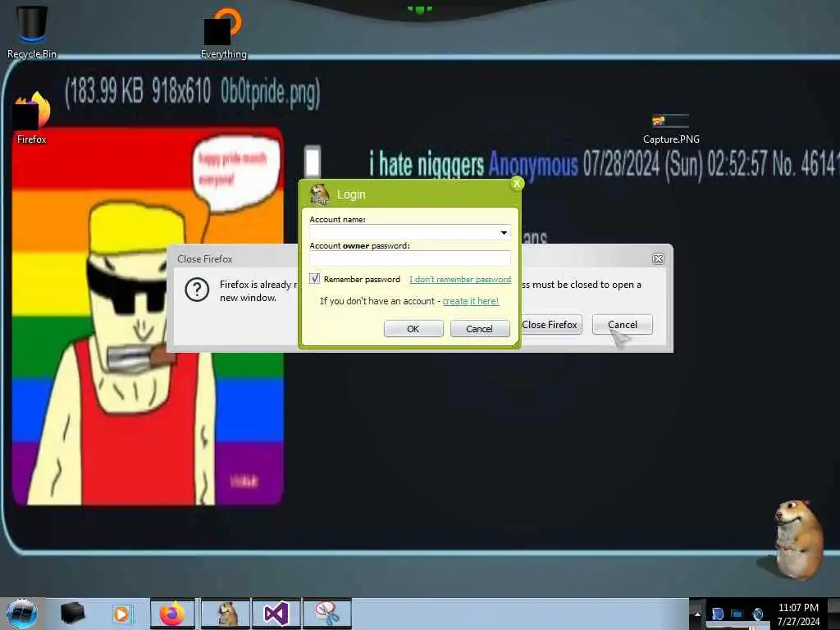Switch to Visual Studio in the taskbar
This screenshot has height=630, width=840.
tap(276, 614)
